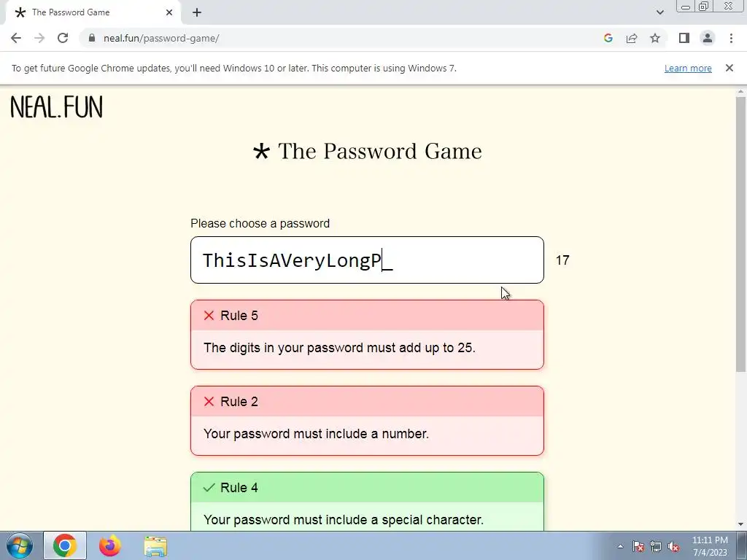The height and width of the screenshot is (560, 747).
Task: Select The Password Game tab
Action: 93,12
